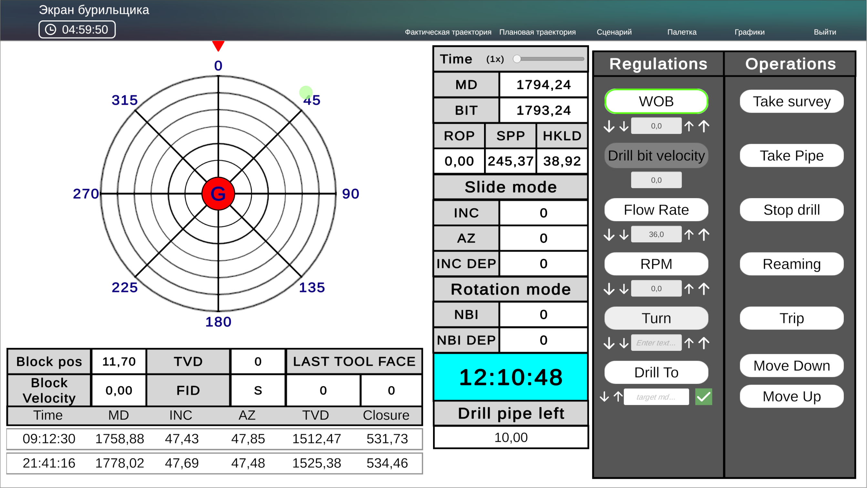Click the small up arrow for Flow Rate
Image resolution: width=868 pixels, height=488 pixels.
(x=689, y=234)
